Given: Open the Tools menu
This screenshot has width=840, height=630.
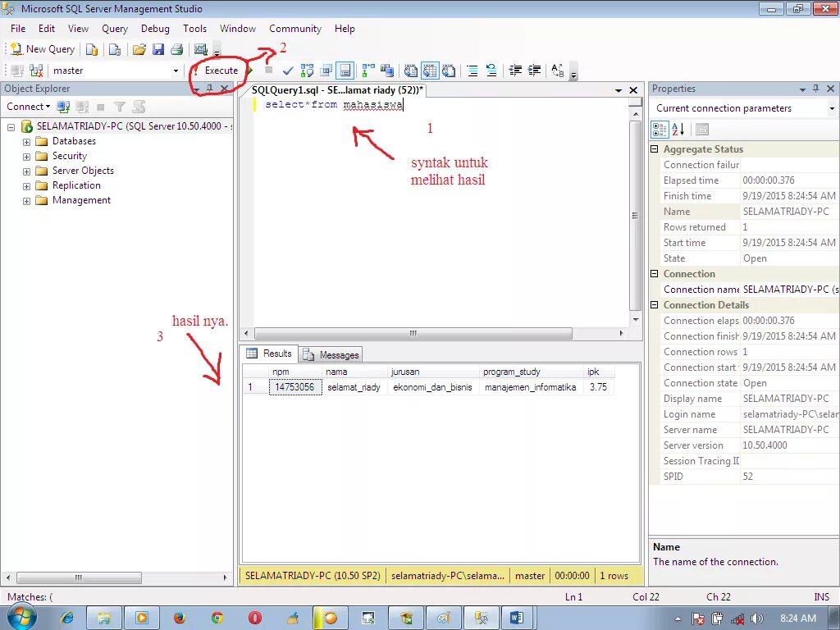Looking at the screenshot, I should (194, 29).
